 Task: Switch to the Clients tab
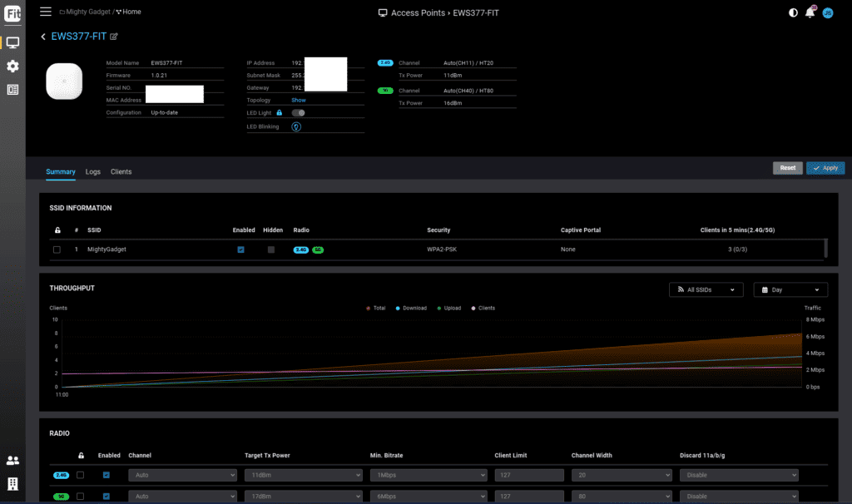(x=121, y=171)
